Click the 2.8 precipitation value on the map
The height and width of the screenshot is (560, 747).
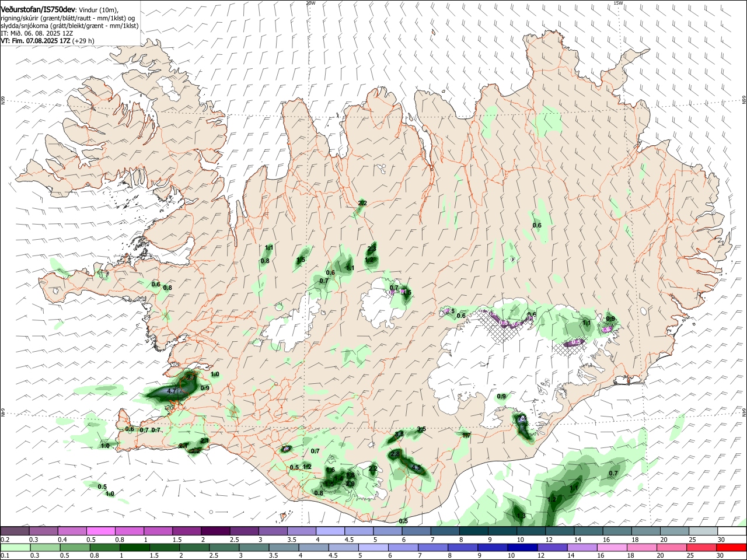coord(395,454)
